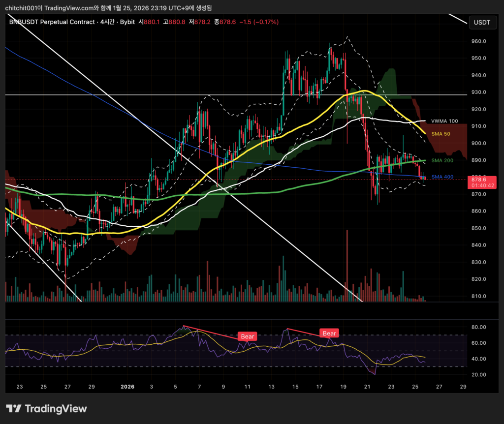Select the blue SMA 400 label
504x424 pixels.
click(442, 177)
